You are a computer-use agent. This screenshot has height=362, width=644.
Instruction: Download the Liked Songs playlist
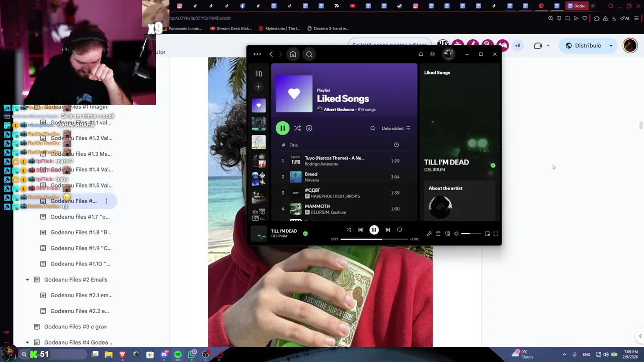click(x=309, y=128)
